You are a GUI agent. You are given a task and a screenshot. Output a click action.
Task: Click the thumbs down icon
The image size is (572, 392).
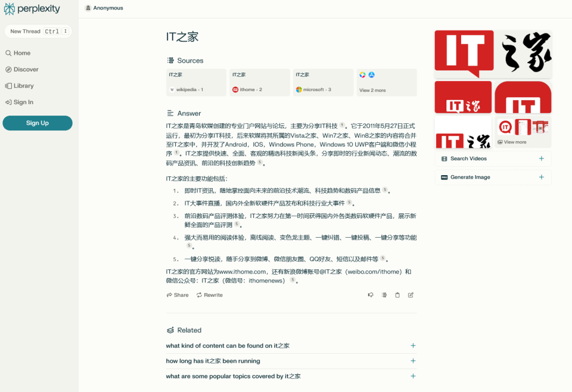[371, 295]
